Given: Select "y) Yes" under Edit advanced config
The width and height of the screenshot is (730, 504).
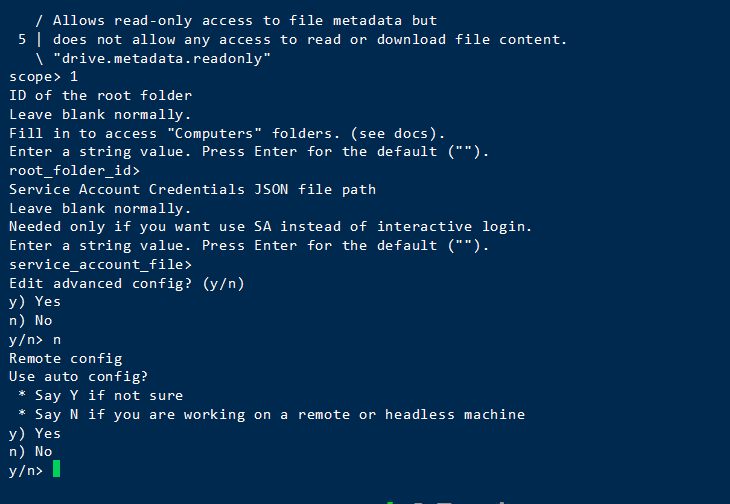Looking at the screenshot, I should (35, 302).
